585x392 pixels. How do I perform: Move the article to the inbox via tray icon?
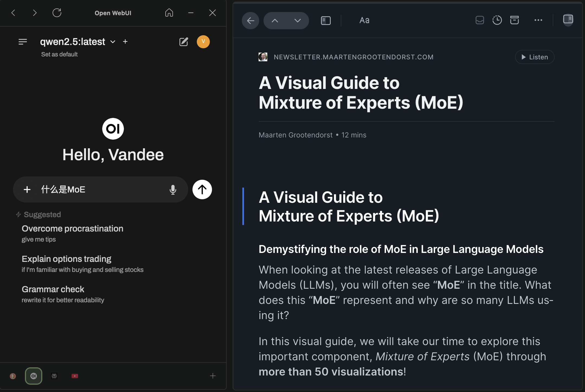tap(480, 20)
